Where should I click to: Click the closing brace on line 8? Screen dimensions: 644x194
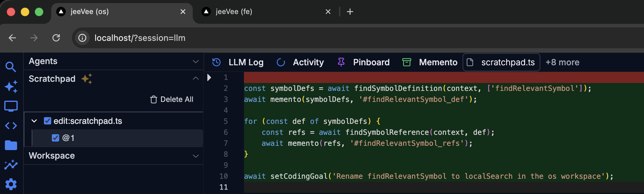coord(246,154)
